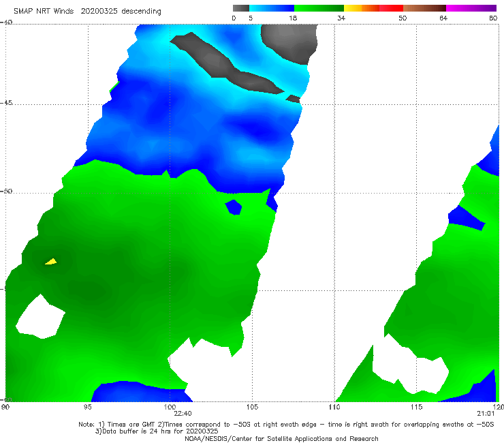
Task: Click the blue 5-18 segment of the color bar
Action: [272, 8]
